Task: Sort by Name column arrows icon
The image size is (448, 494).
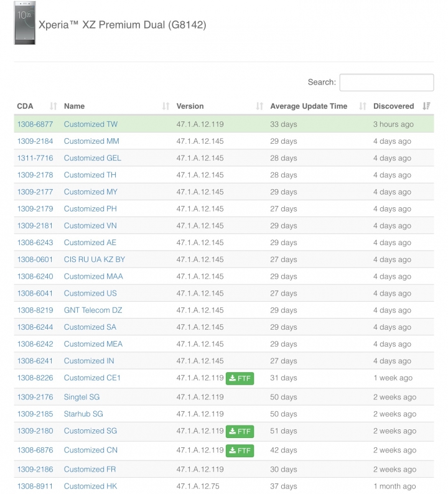Action: coord(166,106)
